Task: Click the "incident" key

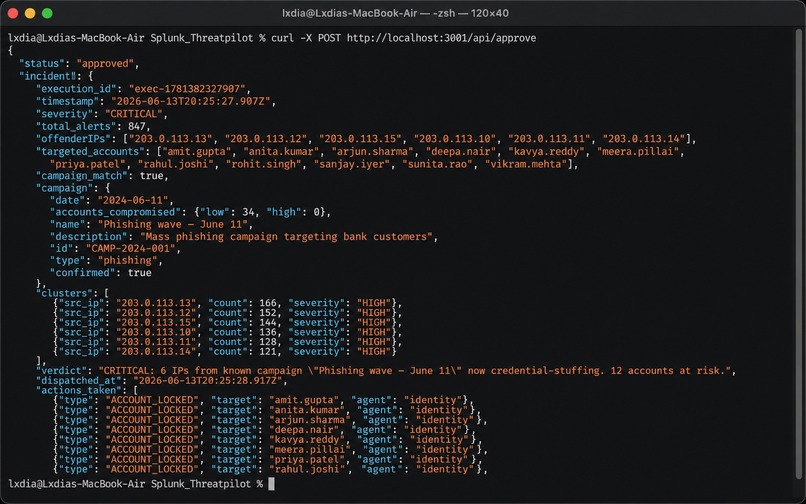Action: pos(48,76)
